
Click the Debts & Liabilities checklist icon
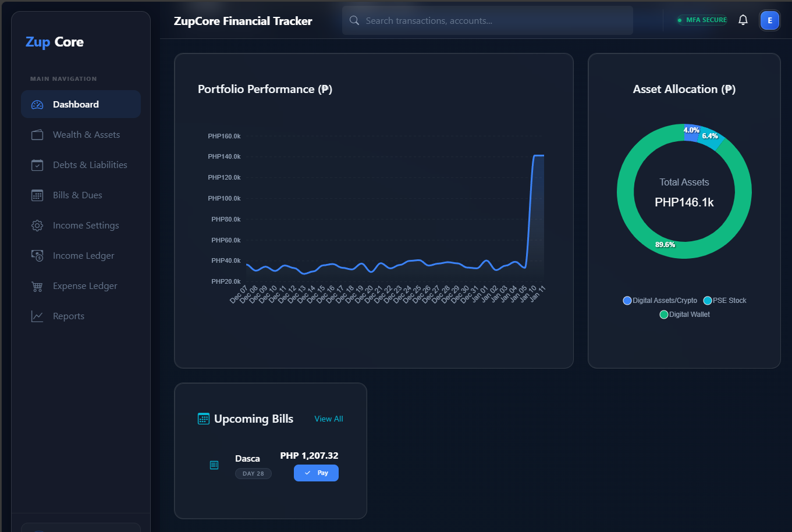[37, 165]
